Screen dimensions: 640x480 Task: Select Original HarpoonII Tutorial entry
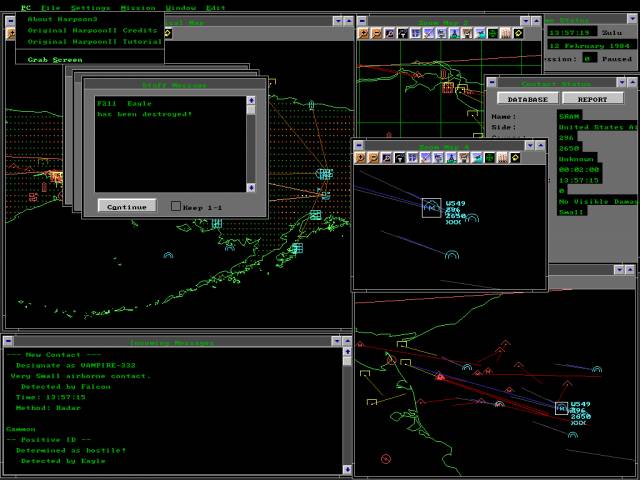click(x=90, y=42)
